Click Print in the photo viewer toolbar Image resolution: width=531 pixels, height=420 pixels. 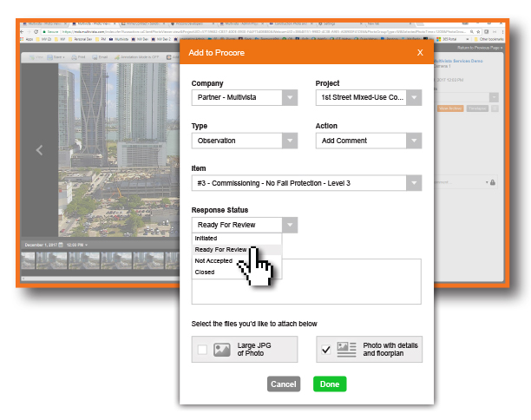[78, 57]
